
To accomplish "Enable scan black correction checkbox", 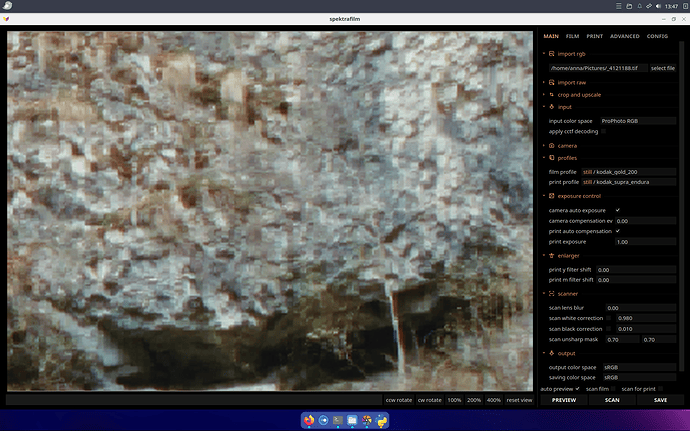I will click(x=609, y=328).
